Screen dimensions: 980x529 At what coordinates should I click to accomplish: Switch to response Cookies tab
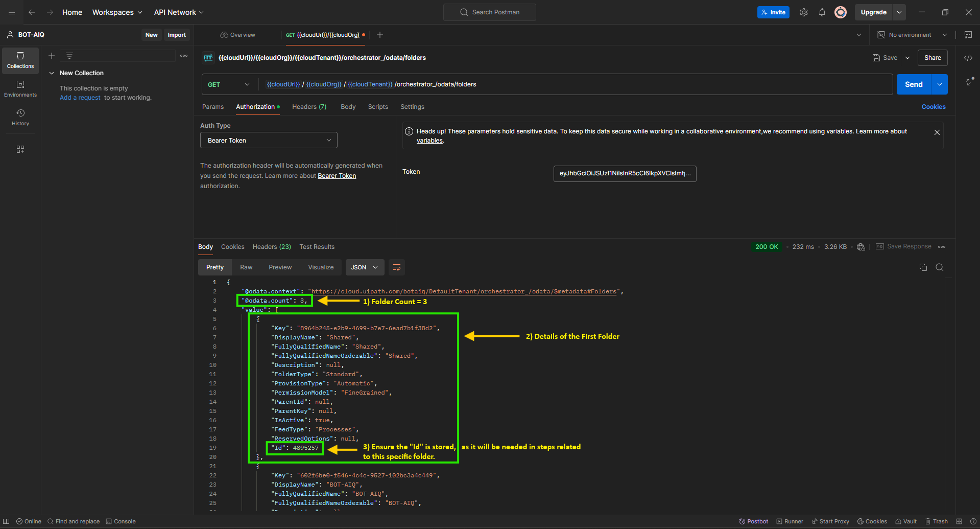point(233,247)
